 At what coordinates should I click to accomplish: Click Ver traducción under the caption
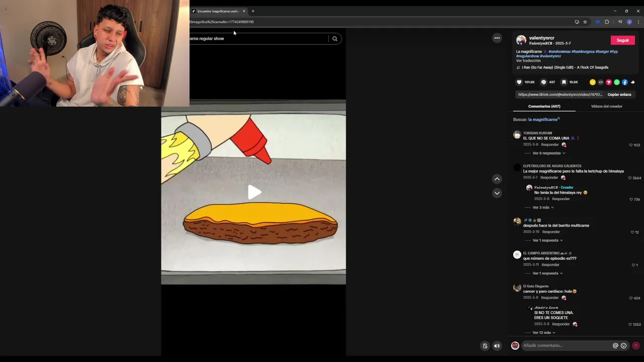tap(528, 60)
